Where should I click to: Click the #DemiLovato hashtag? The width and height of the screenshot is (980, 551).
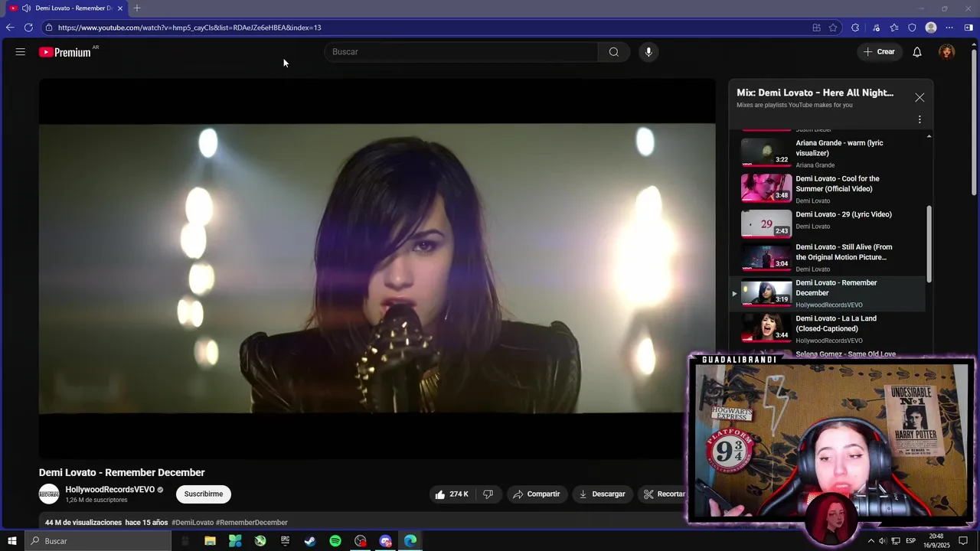(193, 523)
